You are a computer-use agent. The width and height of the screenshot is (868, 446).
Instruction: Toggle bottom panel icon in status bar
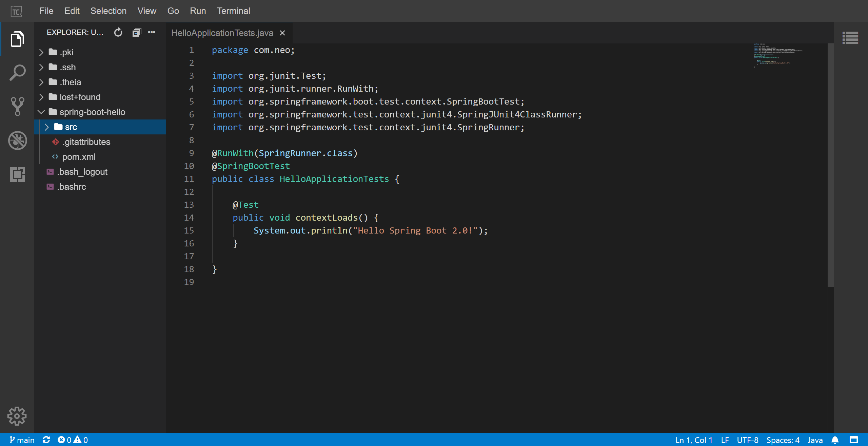tap(854, 440)
